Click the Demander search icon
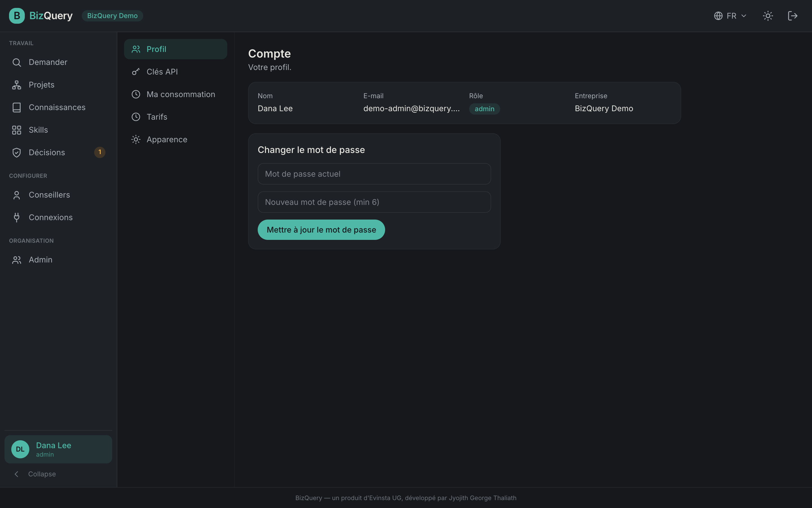The height and width of the screenshot is (508, 812). pyautogui.click(x=17, y=62)
